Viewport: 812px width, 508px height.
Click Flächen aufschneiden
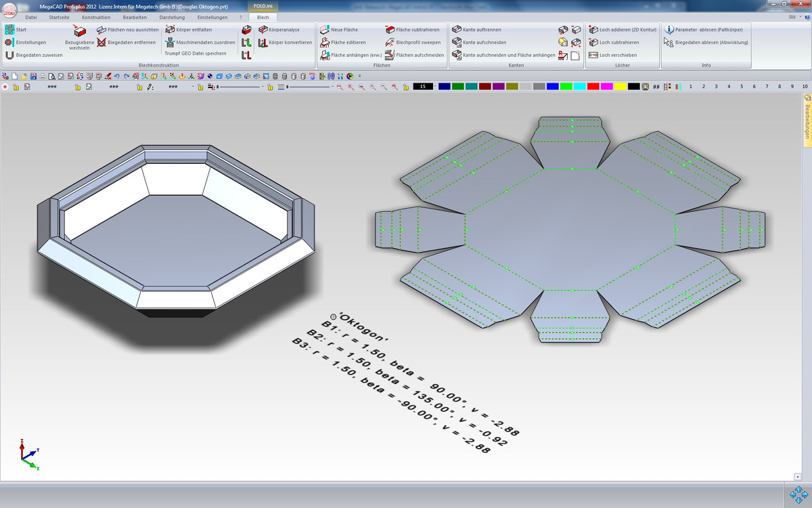coord(415,55)
